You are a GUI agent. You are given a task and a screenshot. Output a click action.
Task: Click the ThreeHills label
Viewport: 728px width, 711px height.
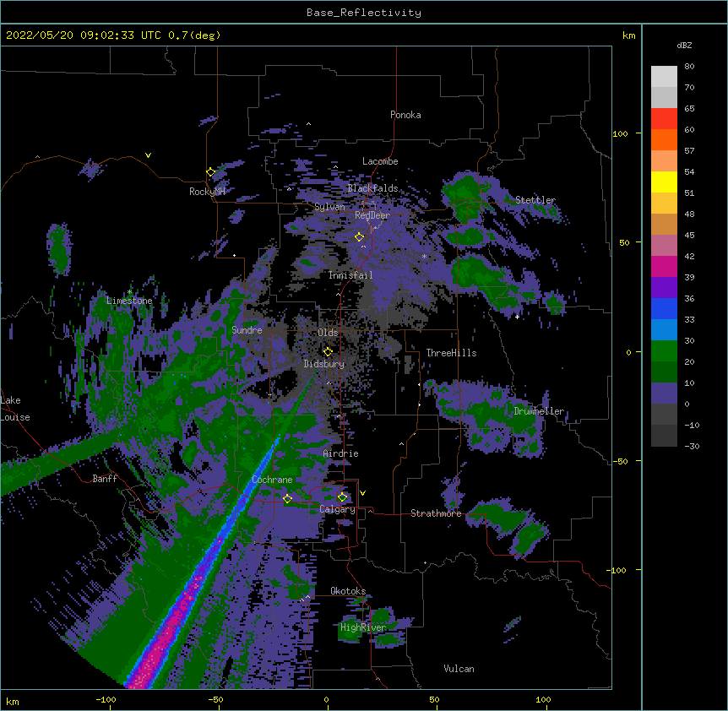pos(451,353)
